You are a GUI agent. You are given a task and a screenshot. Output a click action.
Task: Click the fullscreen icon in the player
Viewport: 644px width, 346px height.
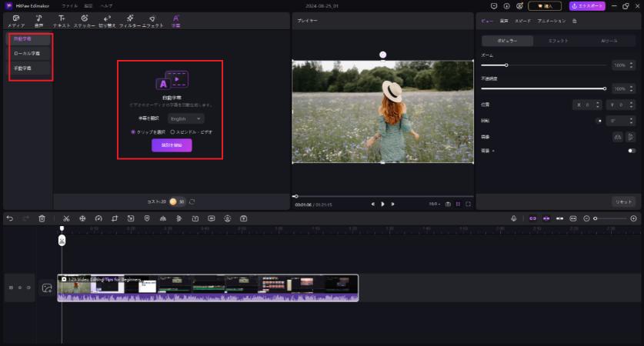point(468,204)
